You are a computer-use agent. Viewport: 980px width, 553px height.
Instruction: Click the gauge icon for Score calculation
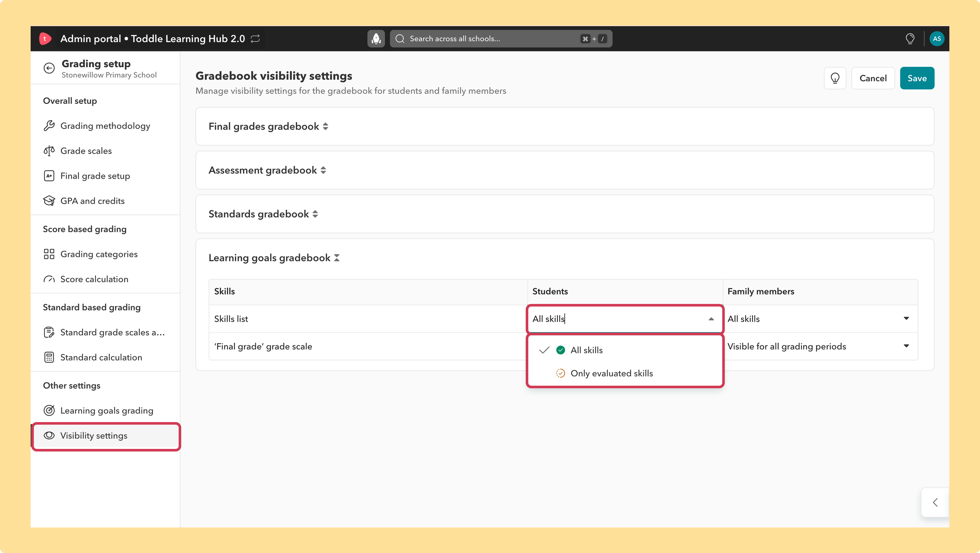49,279
